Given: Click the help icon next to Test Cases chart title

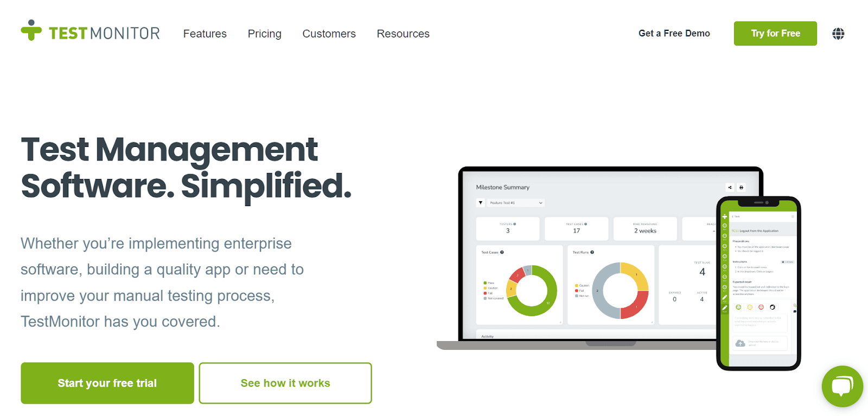Looking at the screenshot, I should click(502, 252).
